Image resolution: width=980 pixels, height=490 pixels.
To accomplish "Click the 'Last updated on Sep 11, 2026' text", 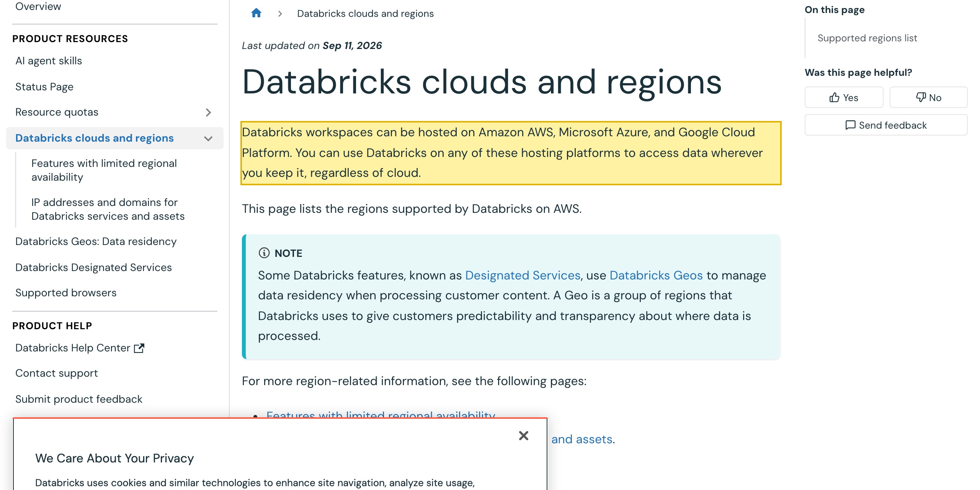I will tap(312, 46).
